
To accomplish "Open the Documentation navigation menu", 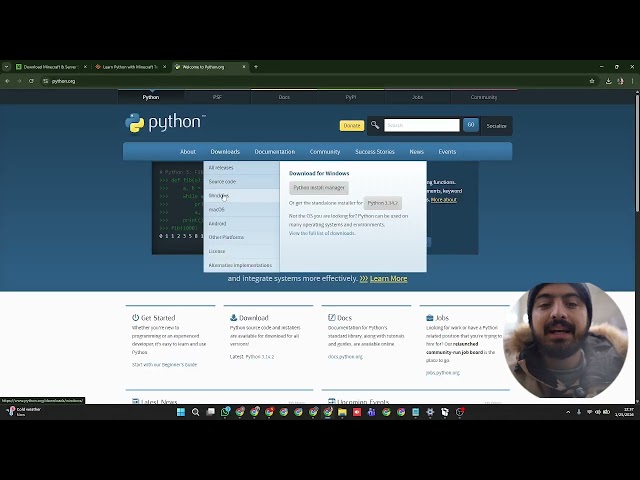I will tap(275, 151).
